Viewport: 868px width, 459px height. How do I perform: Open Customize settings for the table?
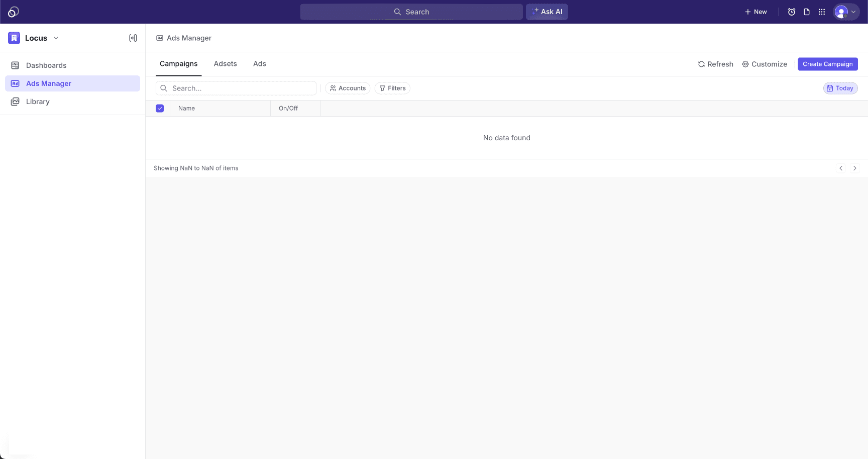pos(765,64)
